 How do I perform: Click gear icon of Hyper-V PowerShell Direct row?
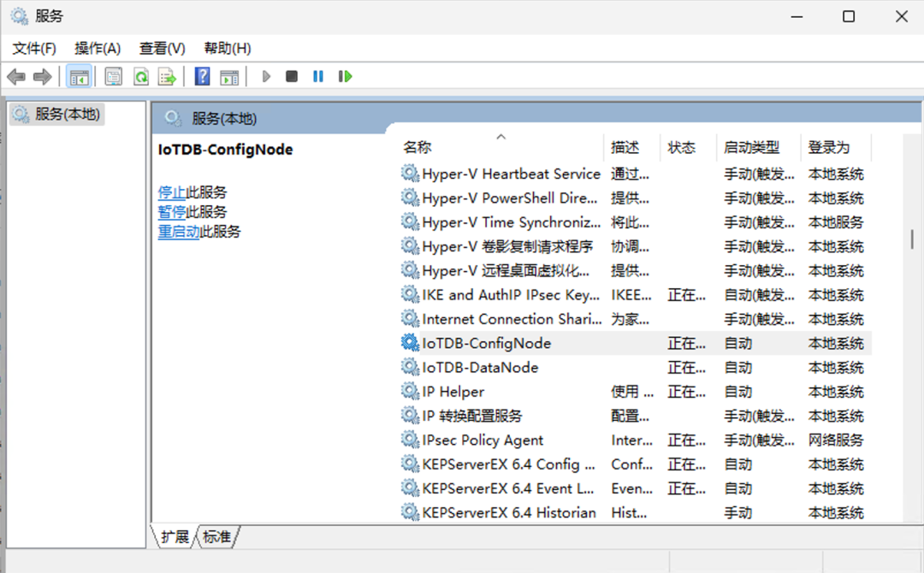pos(410,198)
